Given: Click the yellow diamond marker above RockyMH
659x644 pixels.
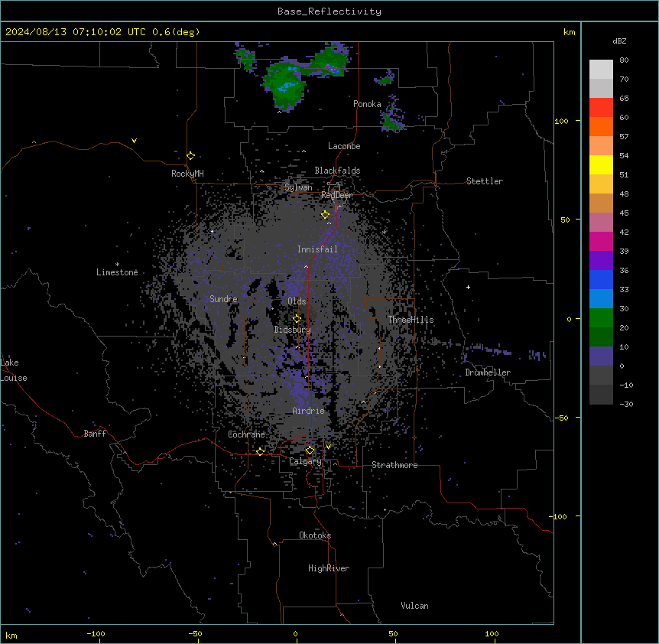Looking at the screenshot, I should (x=191, y=156).
